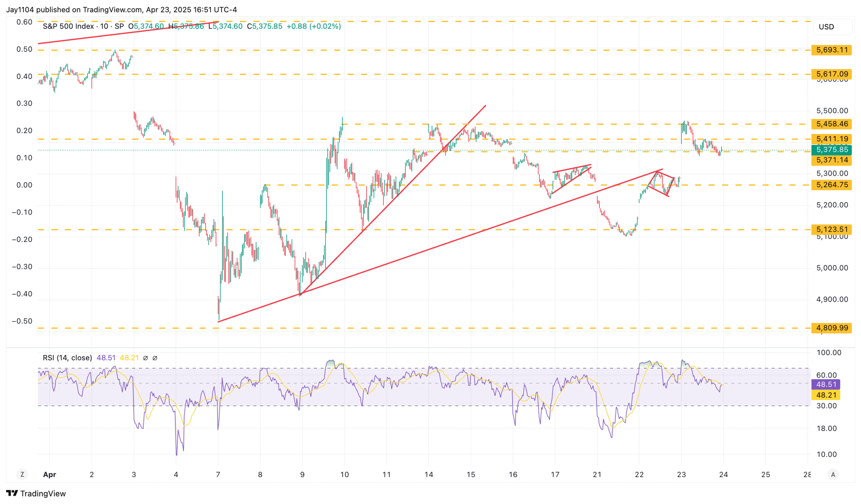Click the yellow 48.21 RSI axis tag
This screenshot has height=504, width=861.
(826, 395)
